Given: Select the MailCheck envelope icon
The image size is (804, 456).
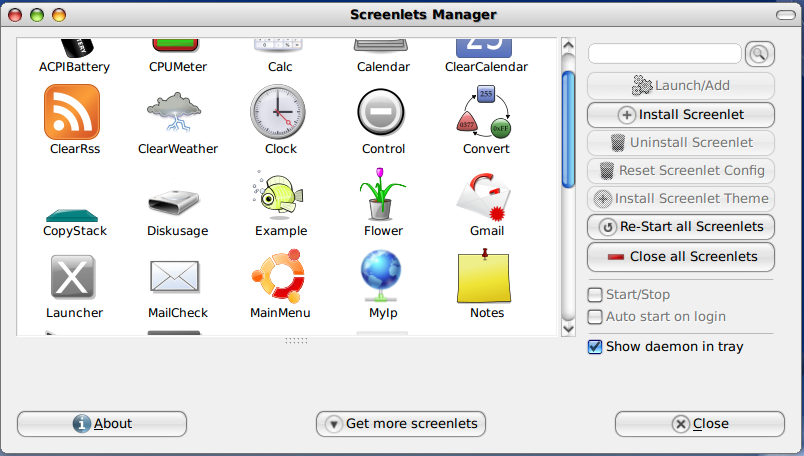Looking at the screenshot, I should tap(174, 276).
